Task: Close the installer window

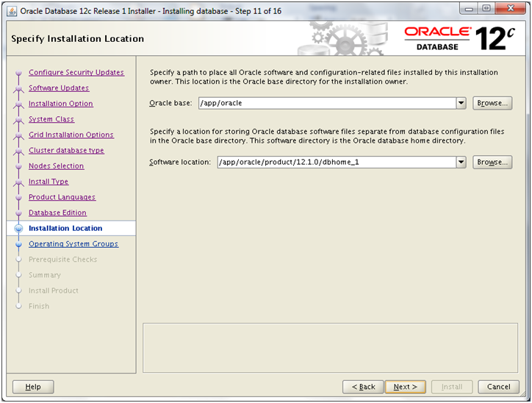Action: 511,9
